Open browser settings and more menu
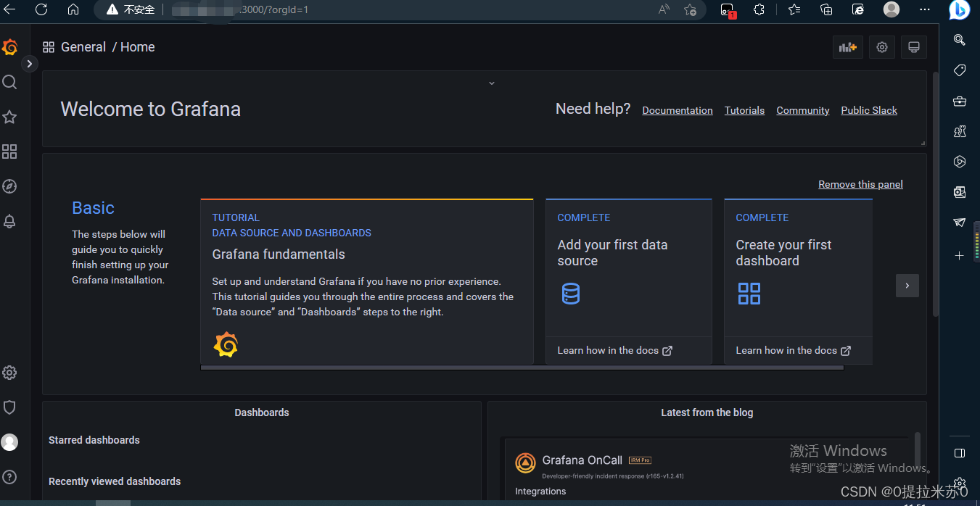Viewport: 980px width, 506px height. (924, 9)
